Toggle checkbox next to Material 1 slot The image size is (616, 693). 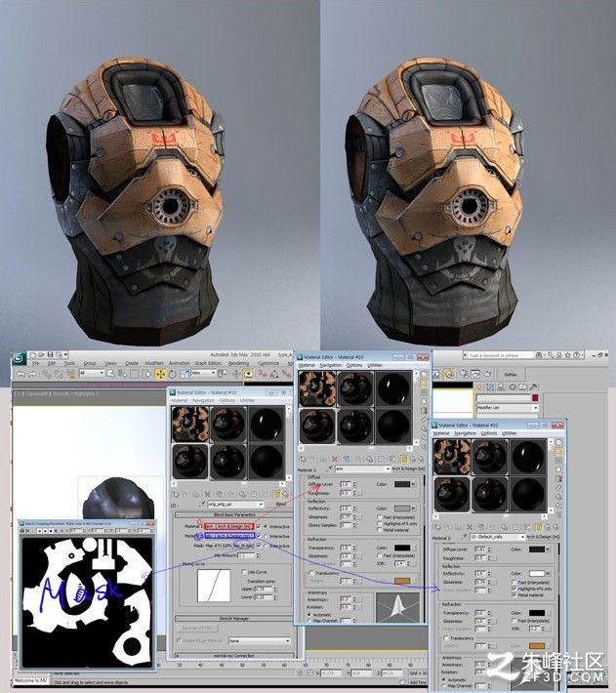pyautogui.click(x=259, y=526)
